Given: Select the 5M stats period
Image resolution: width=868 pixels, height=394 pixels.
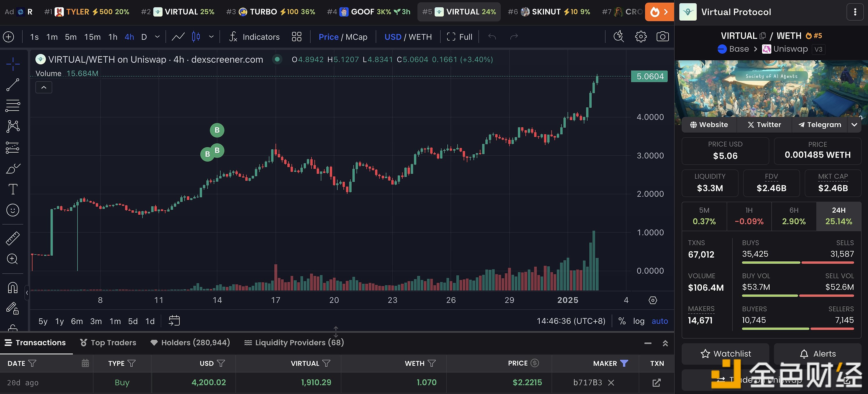Looking at the screenshot, I should tap(704, 216).
